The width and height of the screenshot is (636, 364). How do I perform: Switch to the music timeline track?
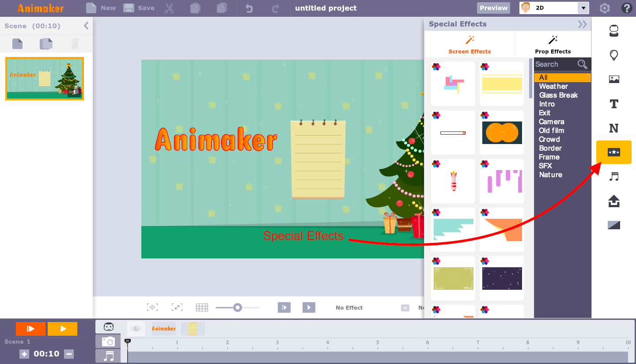(x=108, y=356)
